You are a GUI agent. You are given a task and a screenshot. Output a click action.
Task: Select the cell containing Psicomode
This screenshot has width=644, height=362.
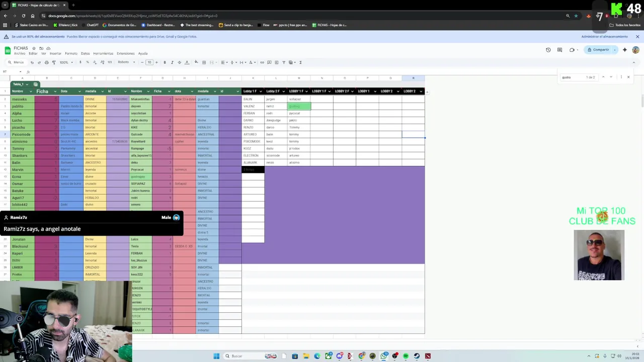click(23, 134)
